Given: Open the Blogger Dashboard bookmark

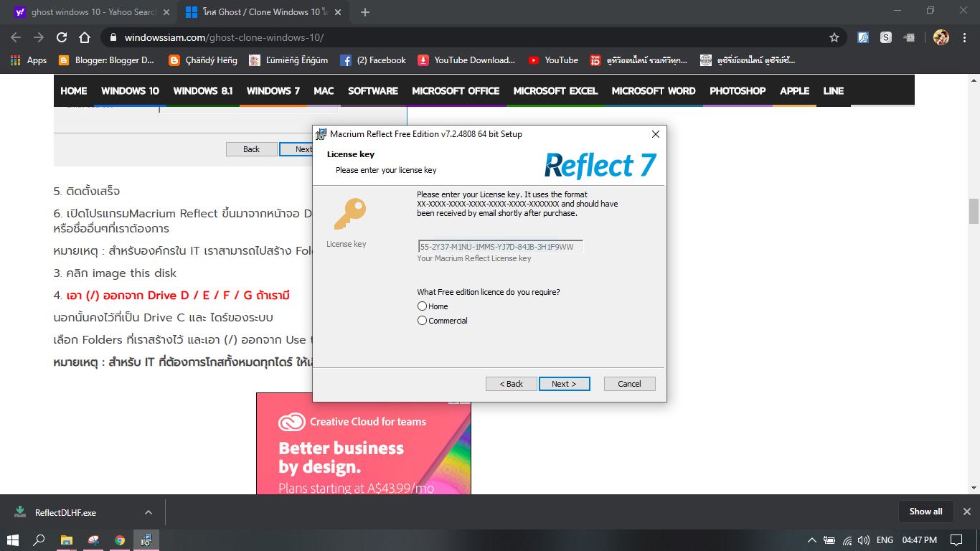Looking at the screenshot, I should [x=106, y=60].
